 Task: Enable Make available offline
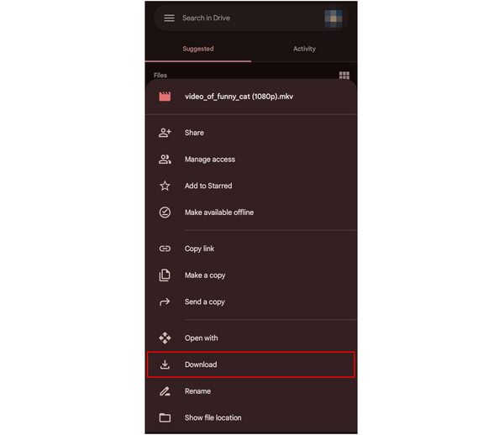251,212
